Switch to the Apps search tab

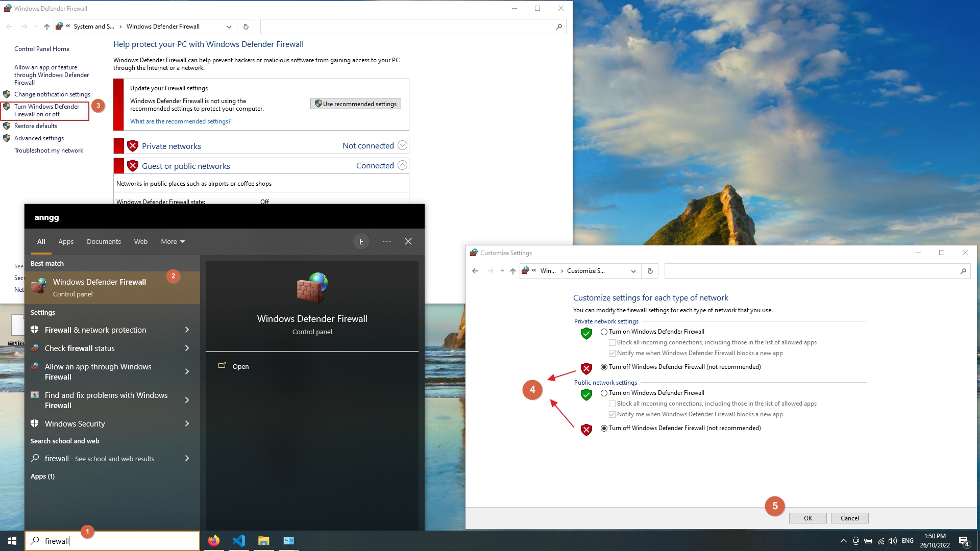tap(66, 241)
